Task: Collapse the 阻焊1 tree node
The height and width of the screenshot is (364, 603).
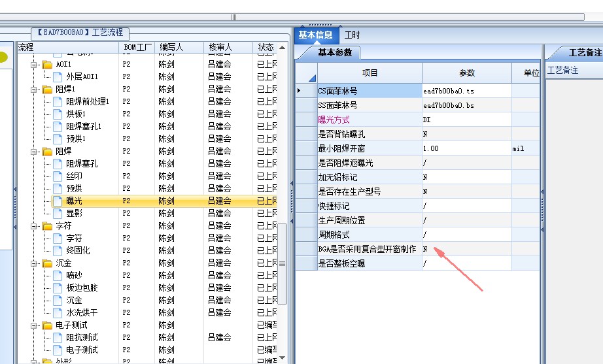Action: click(34, 90)
